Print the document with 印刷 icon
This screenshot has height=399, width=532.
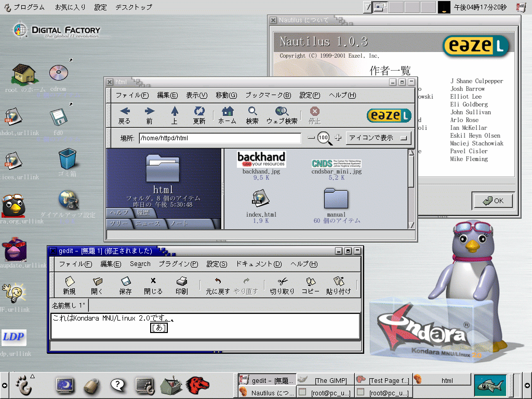(182, 285)
